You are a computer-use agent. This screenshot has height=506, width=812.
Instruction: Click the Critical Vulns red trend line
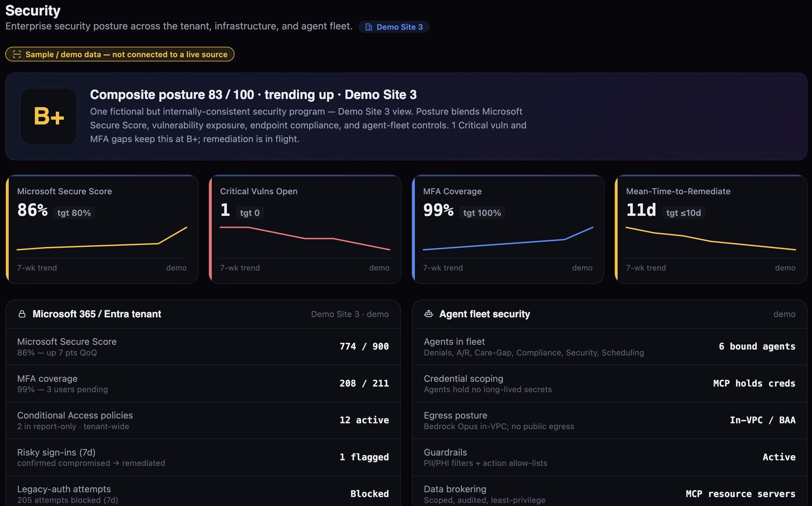[305, 238]
